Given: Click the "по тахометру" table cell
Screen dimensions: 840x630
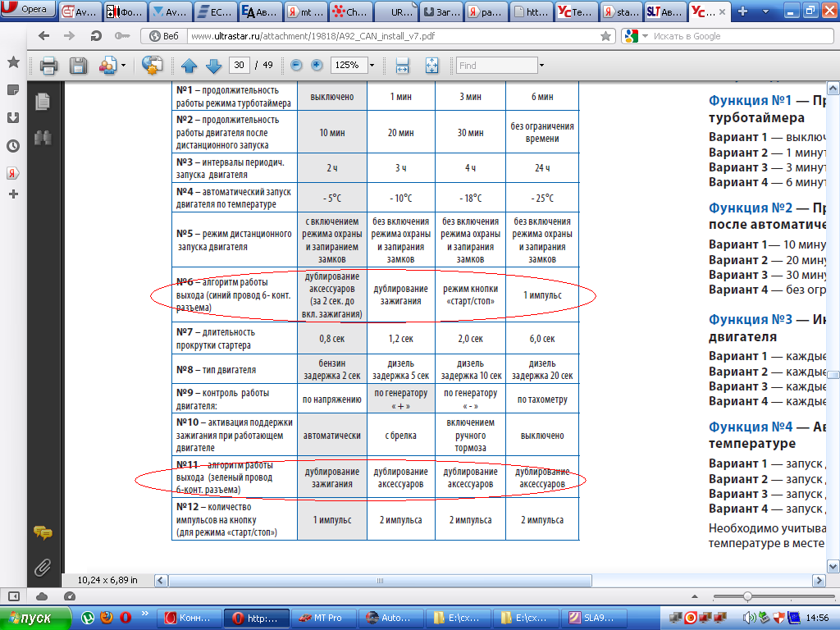Looking at the screenshot, I should click(x=542, y=399).
